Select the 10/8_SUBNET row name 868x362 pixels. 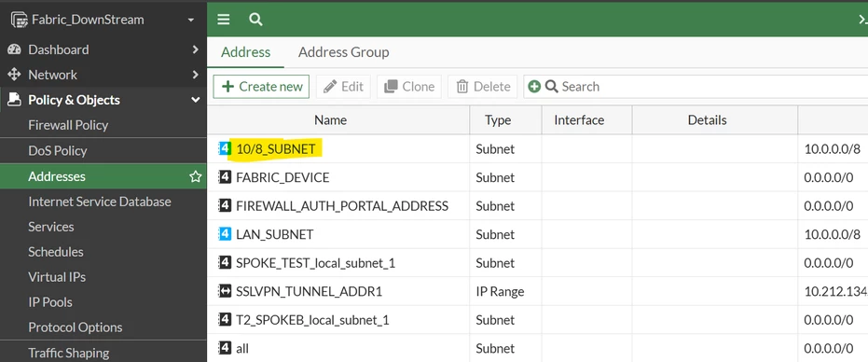coord(276,148)
